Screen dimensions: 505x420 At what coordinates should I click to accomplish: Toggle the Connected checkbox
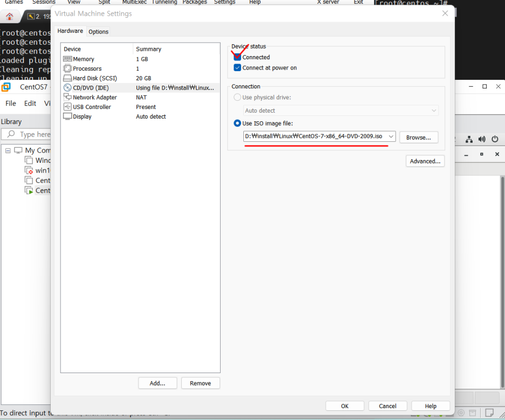(x=237, y=57)
